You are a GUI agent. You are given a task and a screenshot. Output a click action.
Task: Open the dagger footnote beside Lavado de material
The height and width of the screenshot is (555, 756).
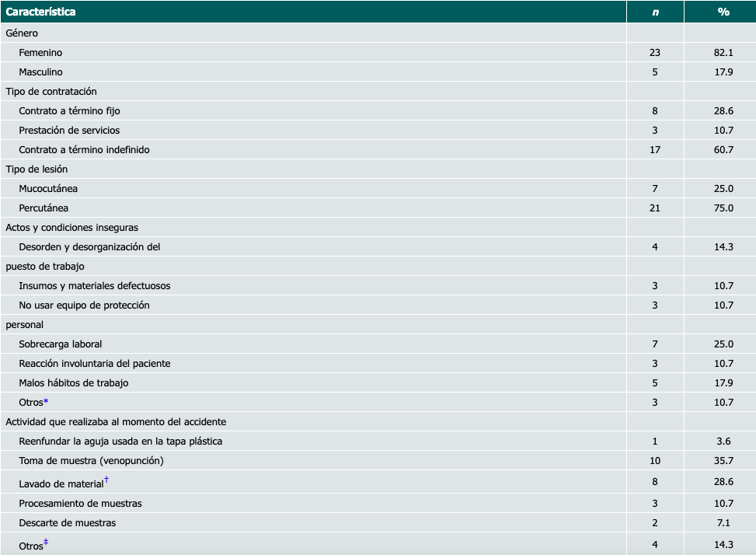[x=106, y=481]
